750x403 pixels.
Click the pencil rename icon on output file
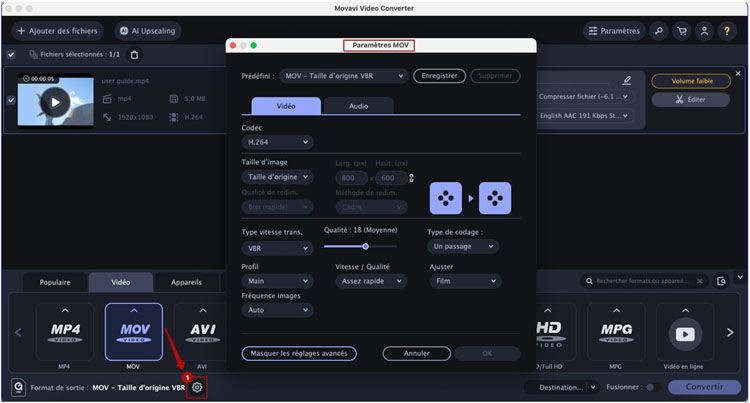tap(627, 80)
